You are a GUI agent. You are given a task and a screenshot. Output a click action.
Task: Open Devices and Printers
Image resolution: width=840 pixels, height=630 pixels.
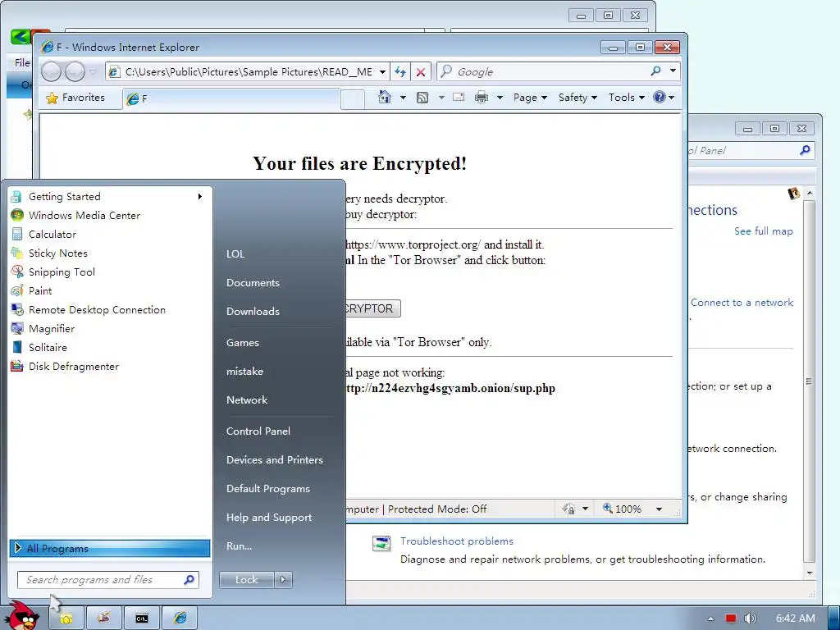click(274, 460)
